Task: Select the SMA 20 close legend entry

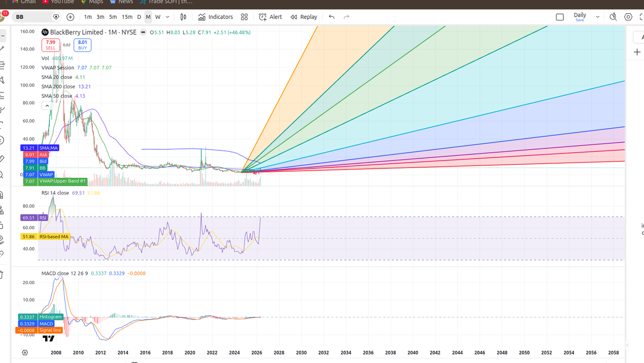Action: click(63, 77)
